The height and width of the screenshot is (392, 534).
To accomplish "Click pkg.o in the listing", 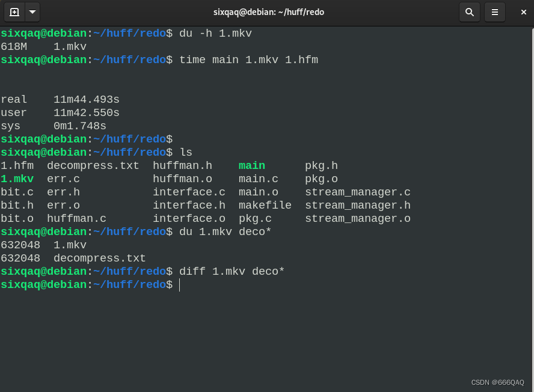I will [321, 179].
